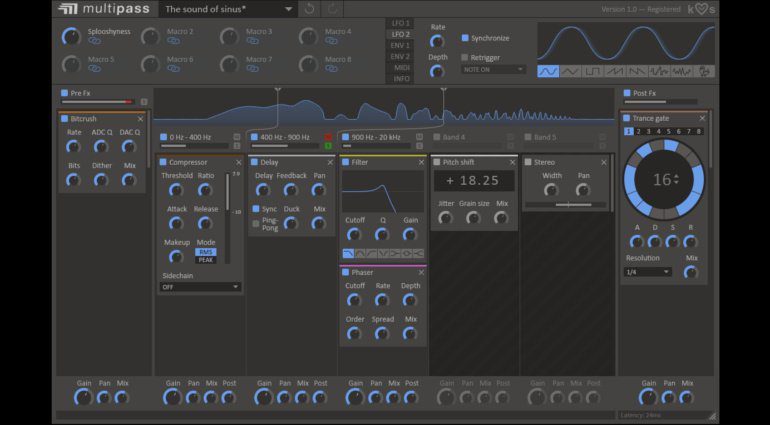Toggle Post Fx enable box

[x=627, y=93]
